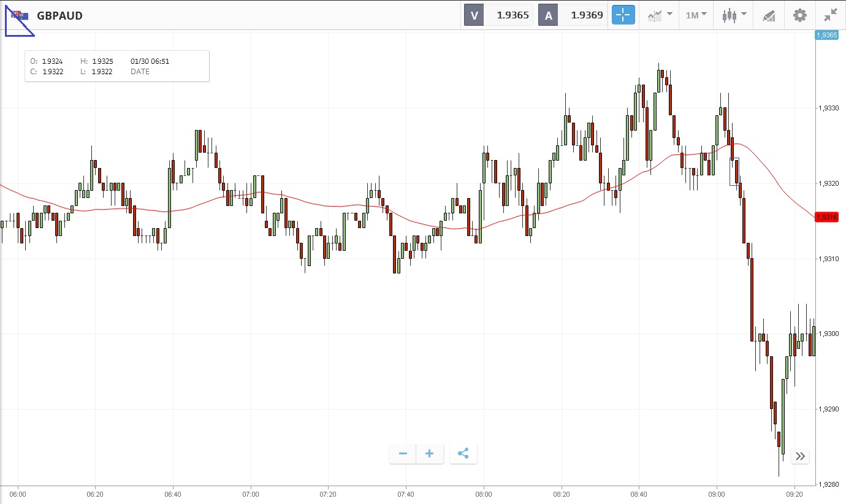Click the close value beside C:

[x=53, y=72]
